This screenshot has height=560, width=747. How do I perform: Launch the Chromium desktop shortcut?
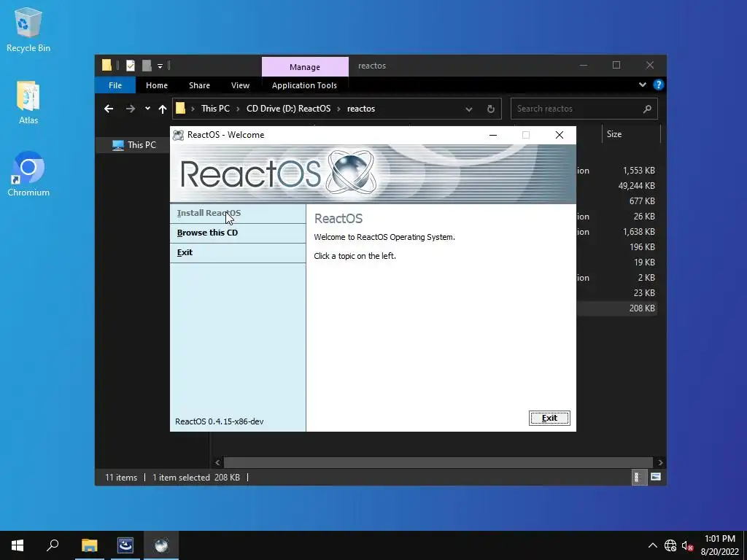[x=28, y=174]
